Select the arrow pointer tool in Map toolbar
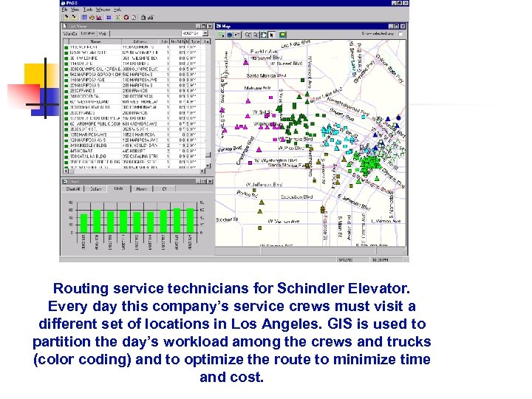 [271, 35]
